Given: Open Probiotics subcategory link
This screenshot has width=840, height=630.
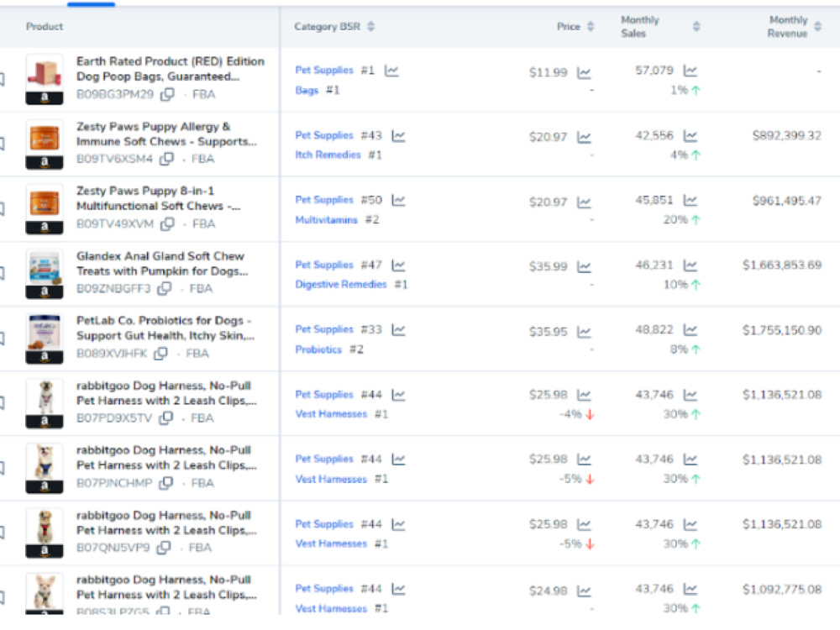Looking at the screenshot, I should pyautogui.click(x=318, y=349).
